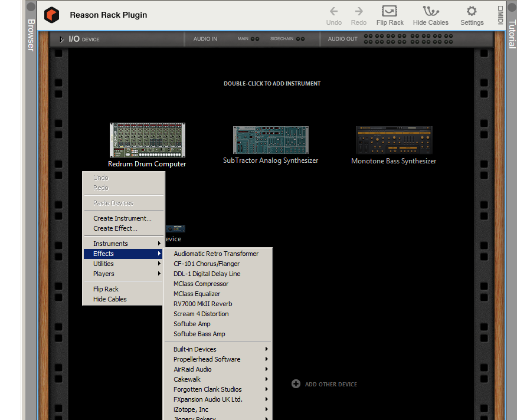Click the Undo arrow in toolbar
The width and height of the screenshot is (517, 420).
point(333,12)
